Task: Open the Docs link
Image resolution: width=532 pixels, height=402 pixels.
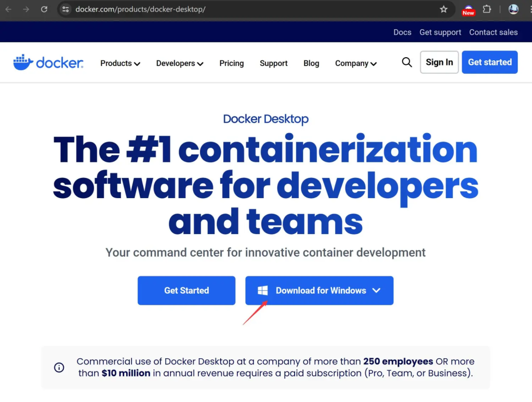Action: tap(403, 32)
